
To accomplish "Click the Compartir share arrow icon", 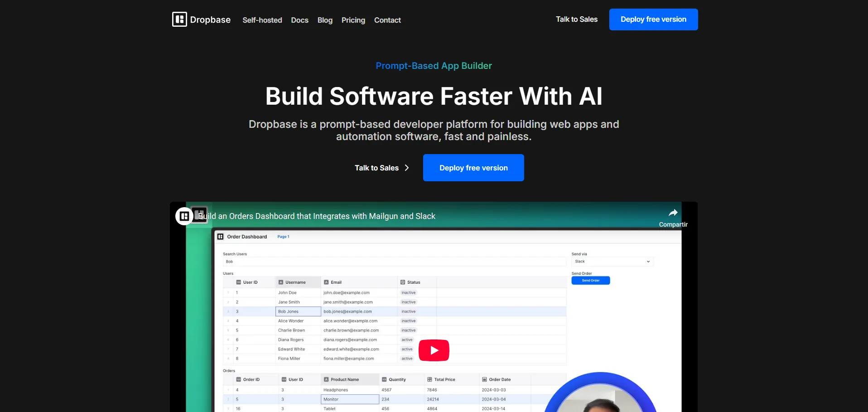I will coord(673,213).
